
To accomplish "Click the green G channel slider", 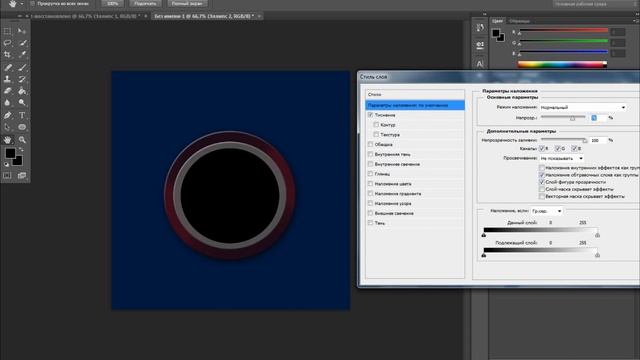I will (x=563, y=42).
